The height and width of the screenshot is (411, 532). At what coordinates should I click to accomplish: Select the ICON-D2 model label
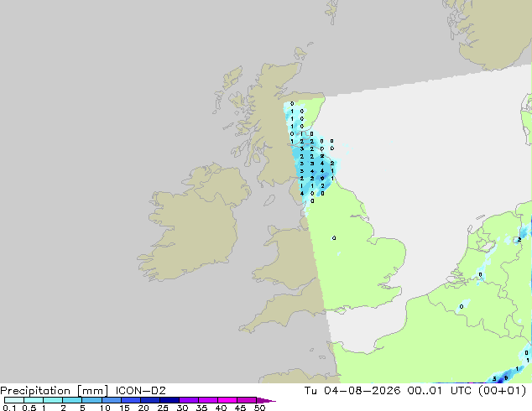click(x=140, y=391)
